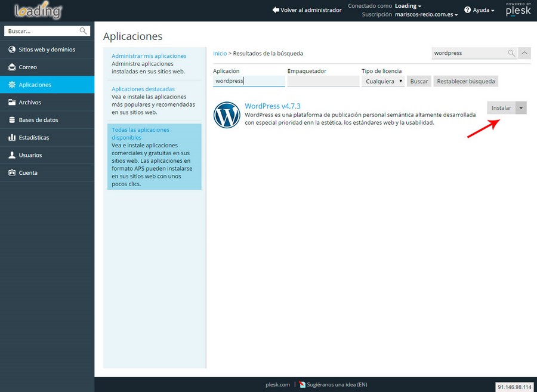Click the suggestion icon in the footer

pos(302,384)
